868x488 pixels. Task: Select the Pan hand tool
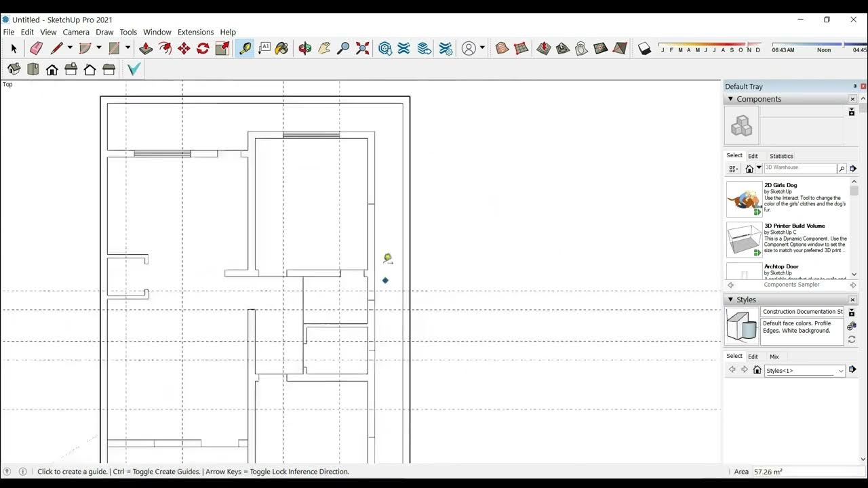point(324,48)
